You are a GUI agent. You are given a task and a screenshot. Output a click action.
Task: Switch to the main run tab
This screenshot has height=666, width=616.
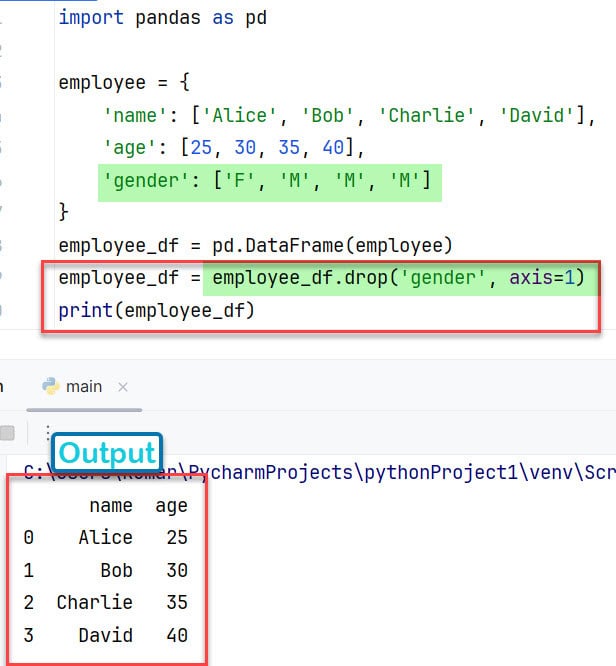tap(84, 387)
